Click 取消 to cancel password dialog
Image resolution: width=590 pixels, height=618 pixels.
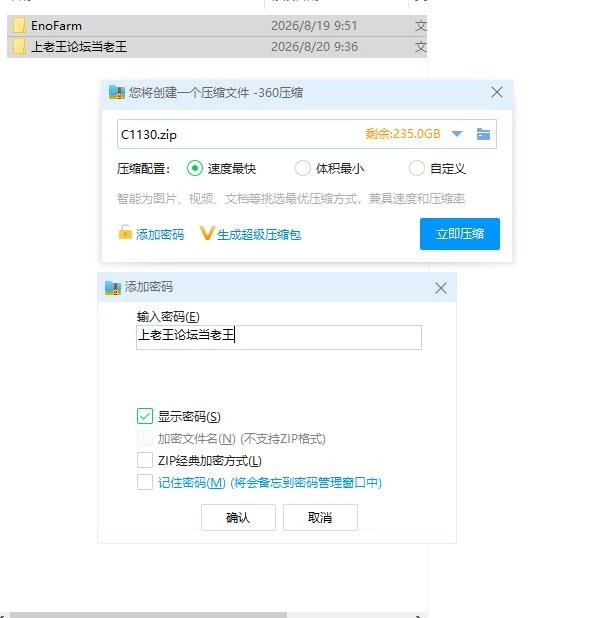[x=320, y=517]
